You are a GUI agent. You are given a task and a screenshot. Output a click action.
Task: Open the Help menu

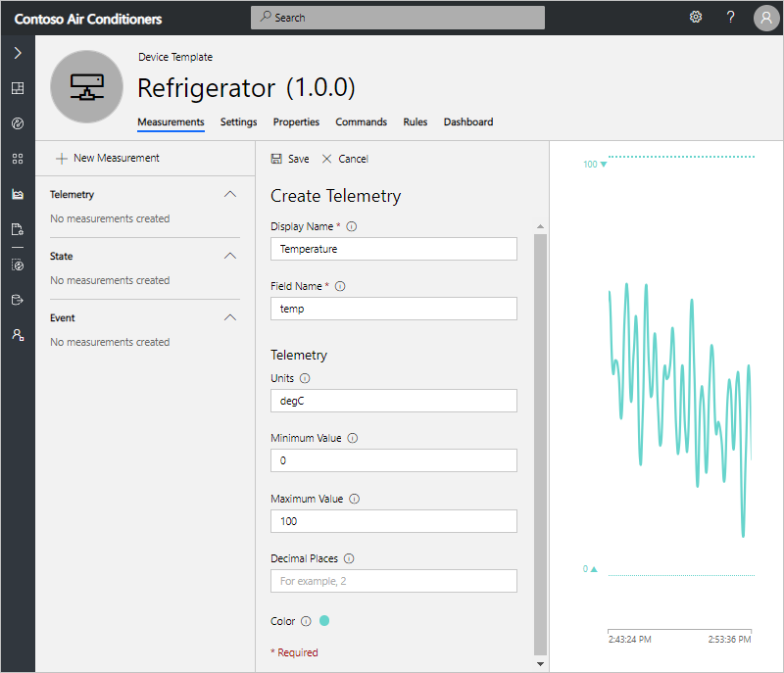[x=730, y=17]
